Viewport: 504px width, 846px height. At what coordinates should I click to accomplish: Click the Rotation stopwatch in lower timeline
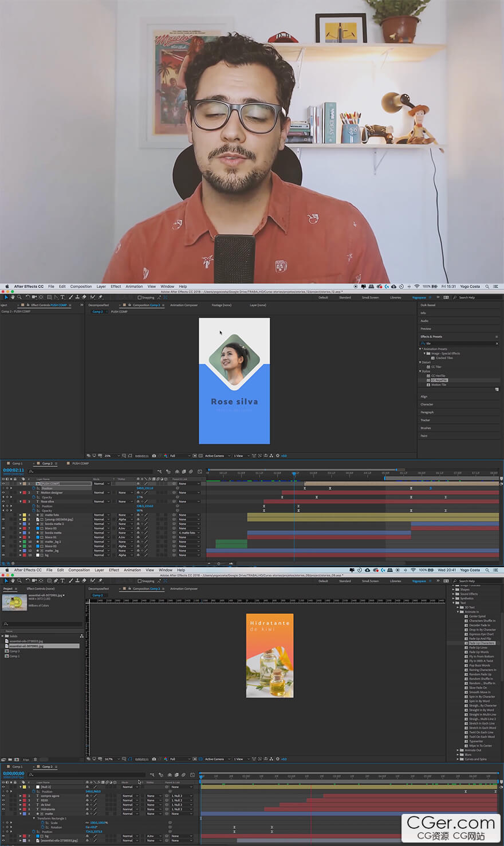(43, 827)
